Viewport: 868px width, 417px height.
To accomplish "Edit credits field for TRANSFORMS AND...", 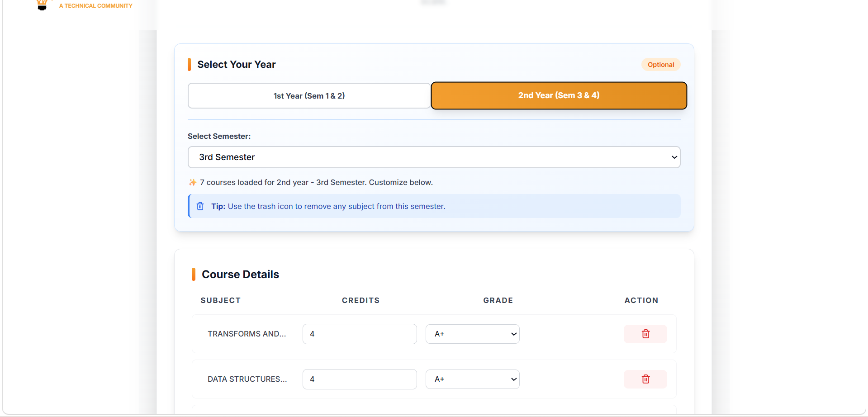I will [x=360, y=334].
